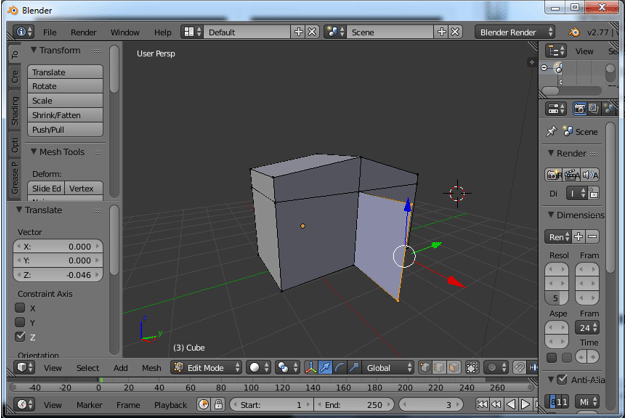Open the Render menu in top bar
The height and width of the screenshot is (418, 627).
[83, 32]
